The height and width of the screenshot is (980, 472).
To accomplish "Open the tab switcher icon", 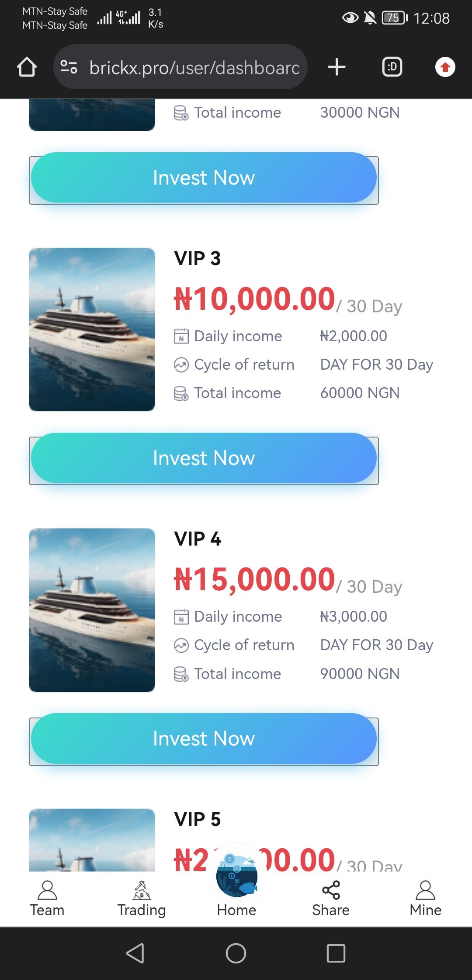I will (x=392, y=67).
